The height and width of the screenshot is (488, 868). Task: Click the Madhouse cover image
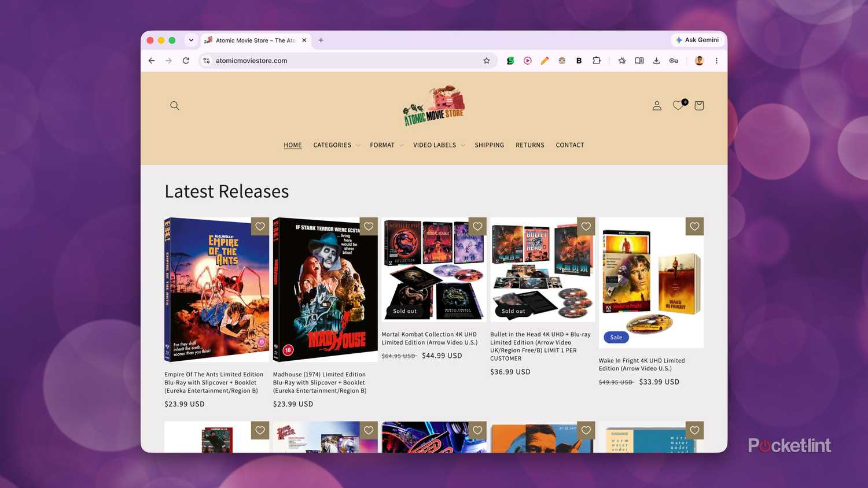coord(325,290)
